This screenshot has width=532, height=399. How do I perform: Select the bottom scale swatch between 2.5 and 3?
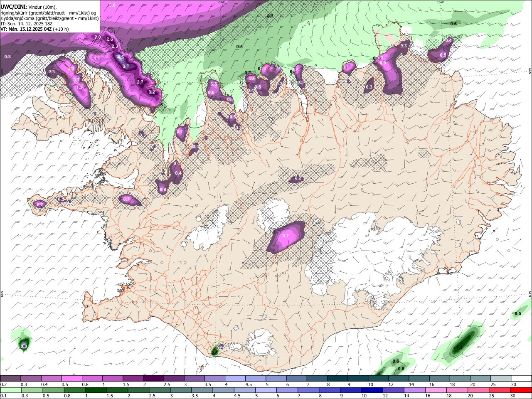tap(160, 390)
